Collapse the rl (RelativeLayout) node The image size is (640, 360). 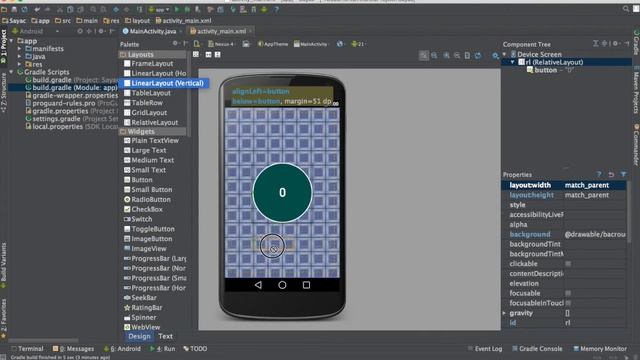(x=512, y=62)
